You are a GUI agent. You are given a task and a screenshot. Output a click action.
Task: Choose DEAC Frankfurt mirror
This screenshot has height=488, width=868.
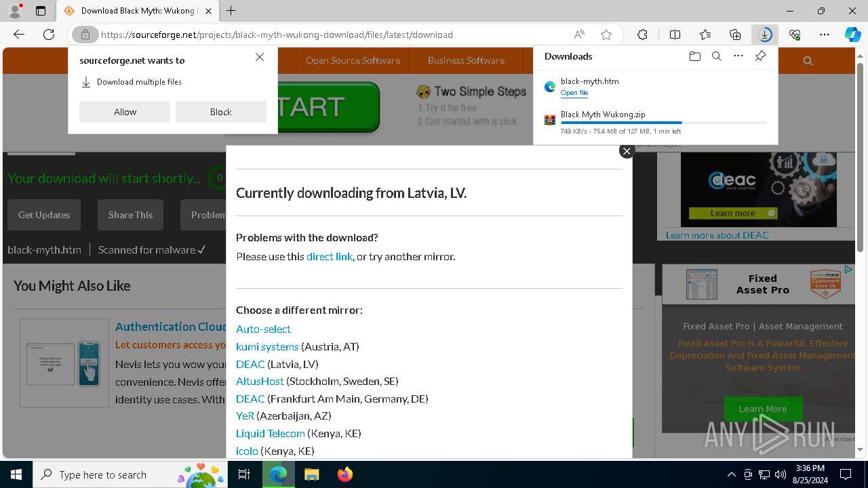click(x=250, y=399)
